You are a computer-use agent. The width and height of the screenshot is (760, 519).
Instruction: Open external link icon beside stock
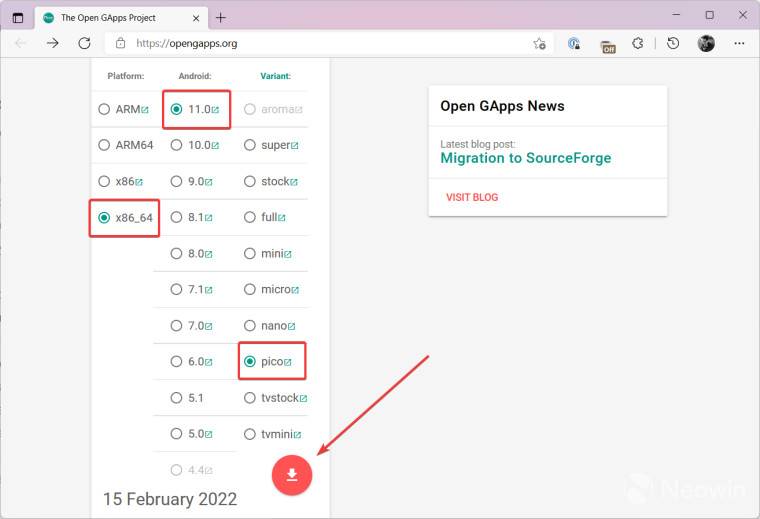coord(294,182)
